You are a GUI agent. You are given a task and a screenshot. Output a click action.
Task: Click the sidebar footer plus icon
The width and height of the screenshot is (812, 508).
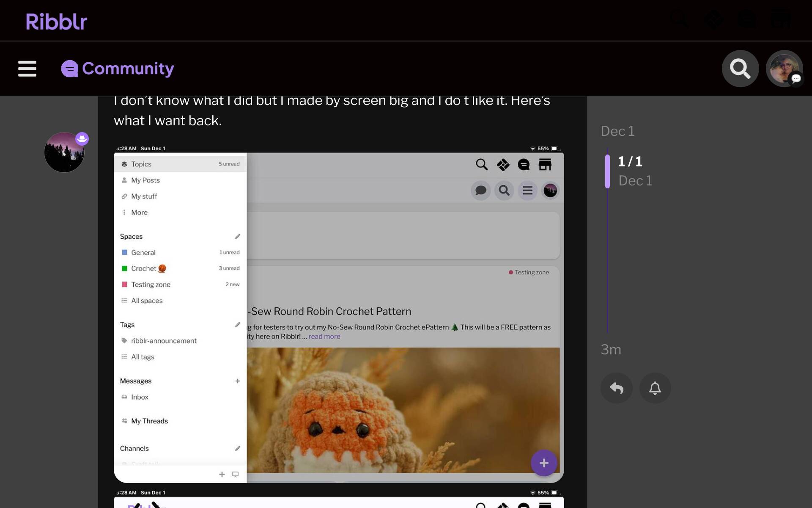[222, 474]
